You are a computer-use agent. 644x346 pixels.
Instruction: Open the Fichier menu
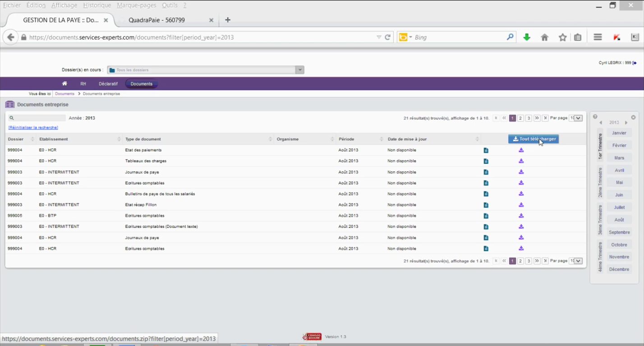(12, 5)
